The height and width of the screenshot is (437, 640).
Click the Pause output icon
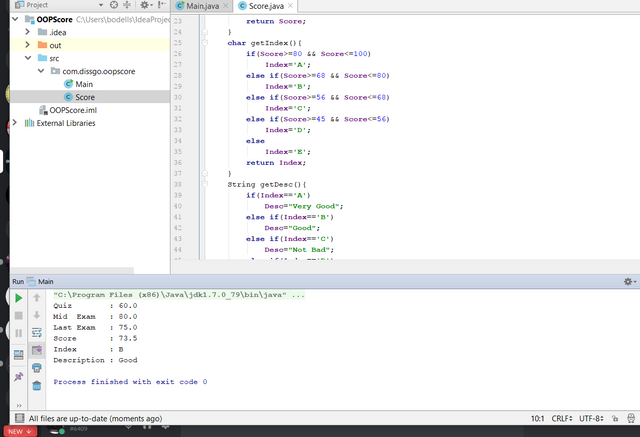(18, 333)
